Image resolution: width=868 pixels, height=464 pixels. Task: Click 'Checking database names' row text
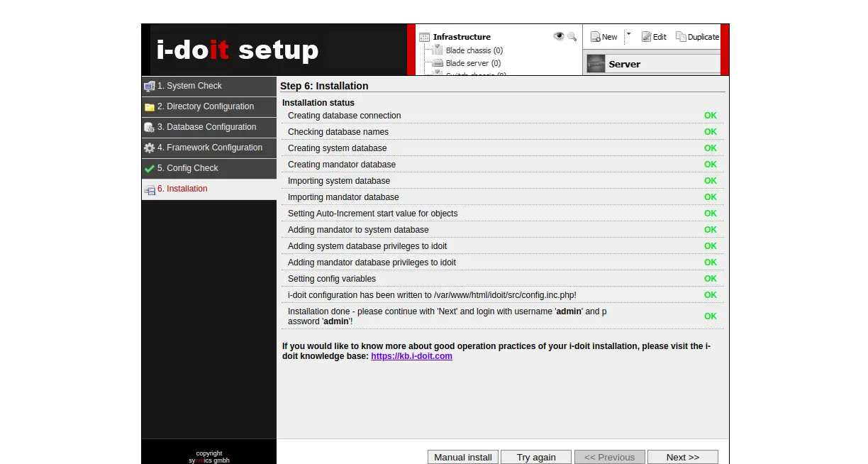[338, 132]
